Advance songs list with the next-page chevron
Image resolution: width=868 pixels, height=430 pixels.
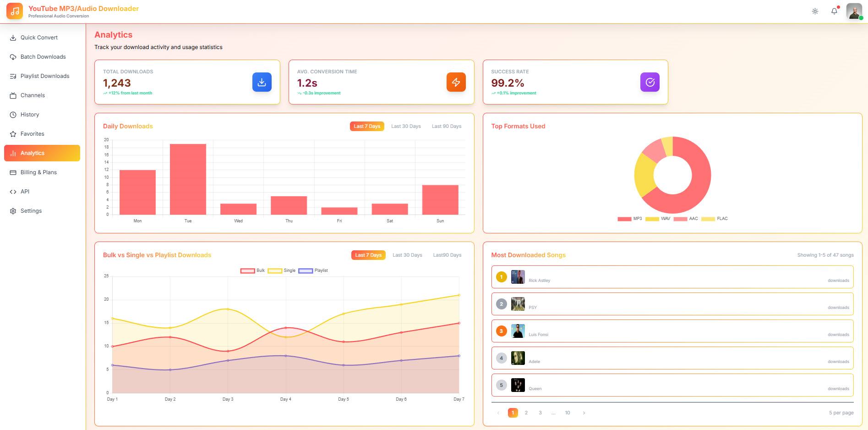pos(584,413)
